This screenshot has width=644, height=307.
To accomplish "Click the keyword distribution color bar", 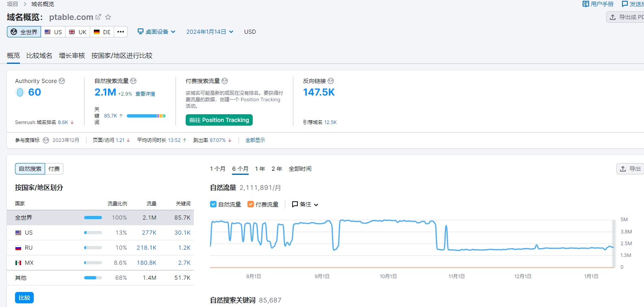I will pyautogui.click(x=146, y=116).
